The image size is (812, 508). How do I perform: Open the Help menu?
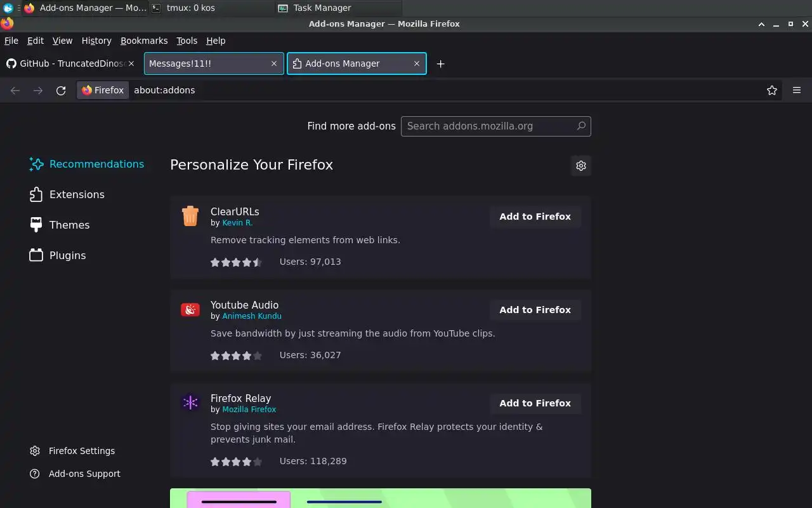(x=216, y=41)
